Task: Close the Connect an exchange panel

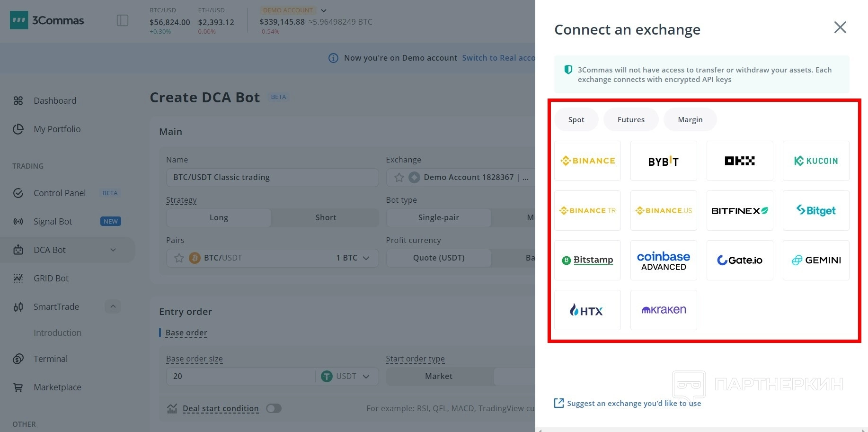Action: coord(840,27)
